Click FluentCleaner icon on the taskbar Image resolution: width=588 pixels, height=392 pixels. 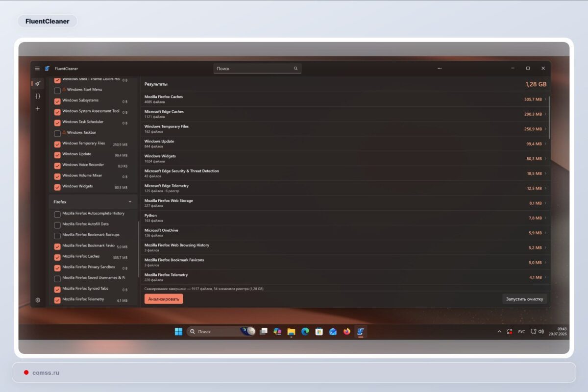(x=361, y=332)
